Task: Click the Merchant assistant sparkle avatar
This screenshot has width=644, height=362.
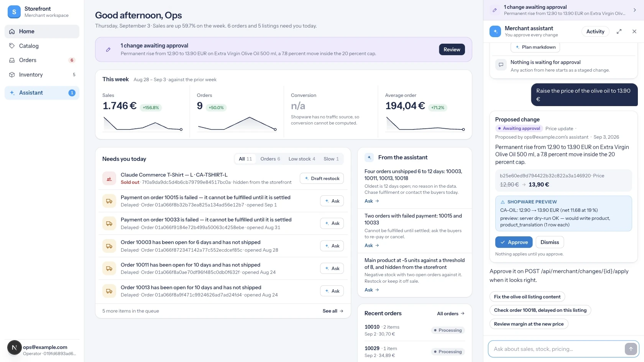Action: point(495,31)
